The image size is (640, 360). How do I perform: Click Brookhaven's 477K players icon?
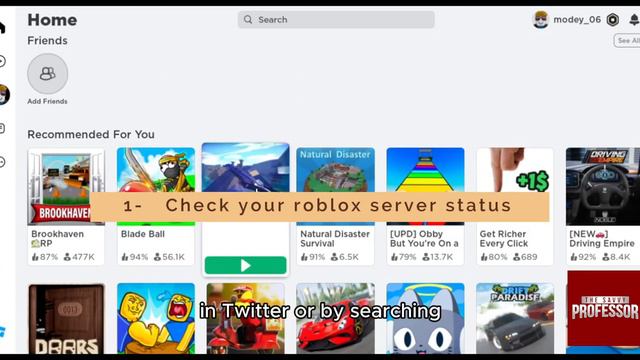click(x=67, y=257)
